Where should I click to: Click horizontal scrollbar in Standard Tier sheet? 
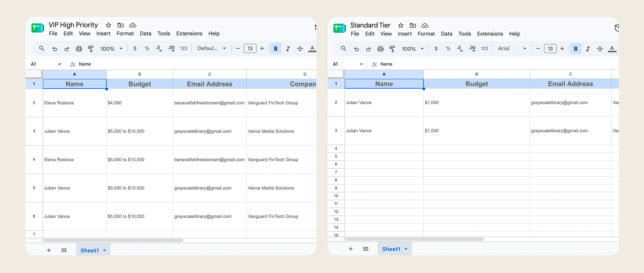click(x=414, y=239)
